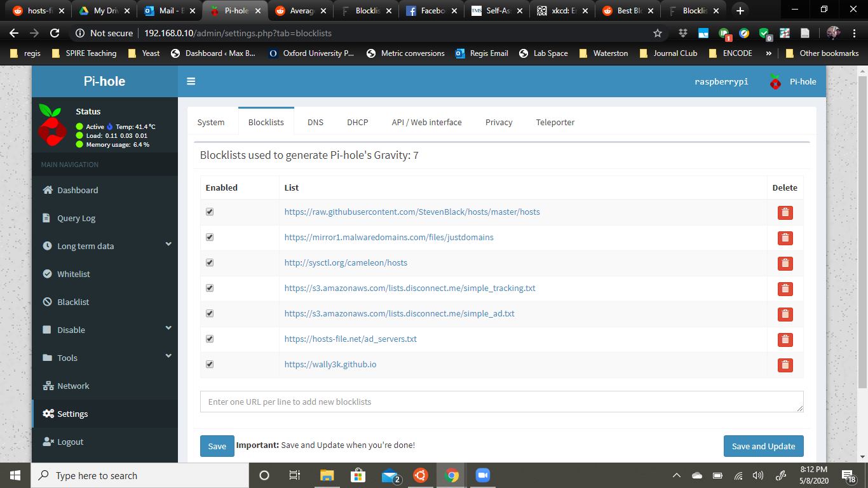Click the new blocklist URL input field
868x488 pixels.
coord(501,401)
